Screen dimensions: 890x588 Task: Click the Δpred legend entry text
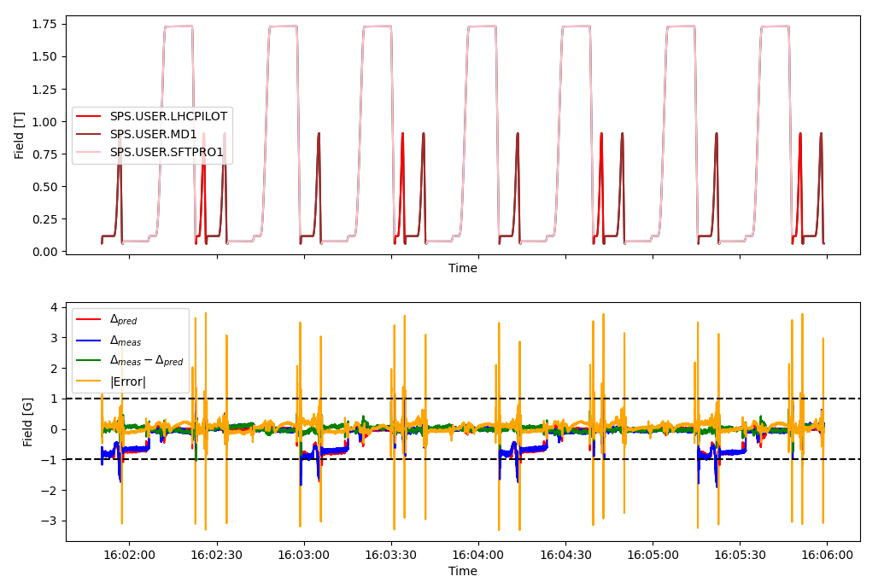pos(122,319)
